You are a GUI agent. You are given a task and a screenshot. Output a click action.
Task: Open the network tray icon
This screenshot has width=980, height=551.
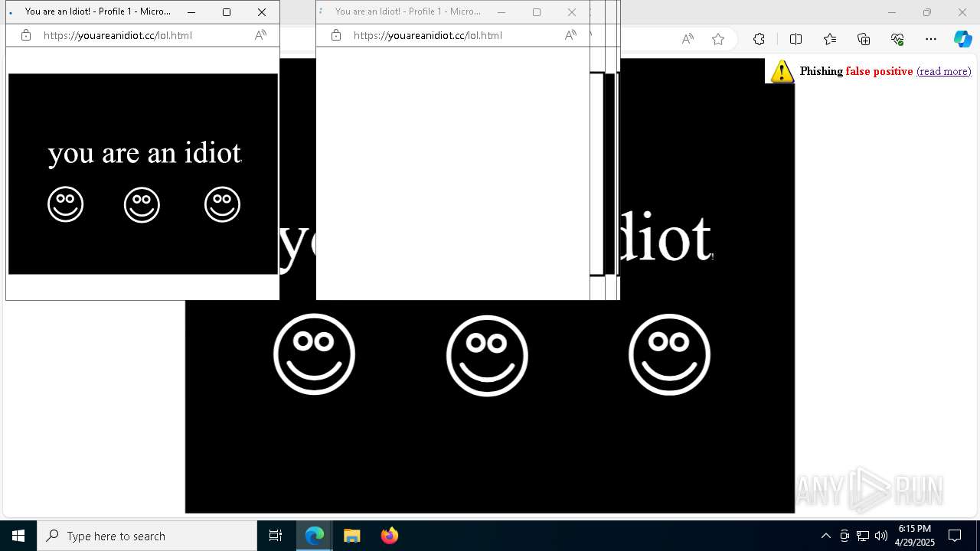863,536
